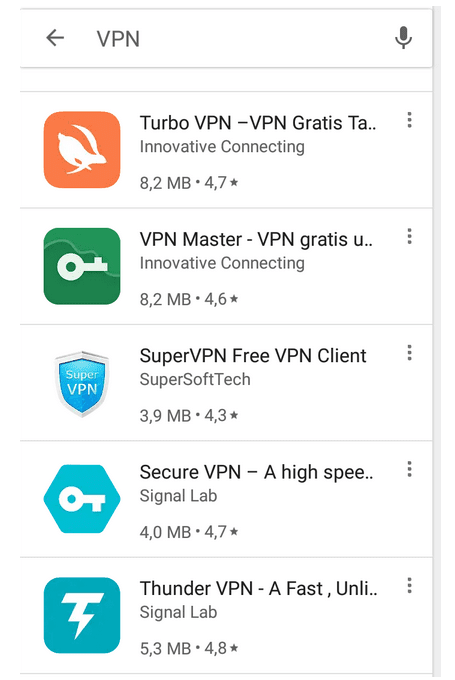Tap the back arrow in search bar

[55, 38]
